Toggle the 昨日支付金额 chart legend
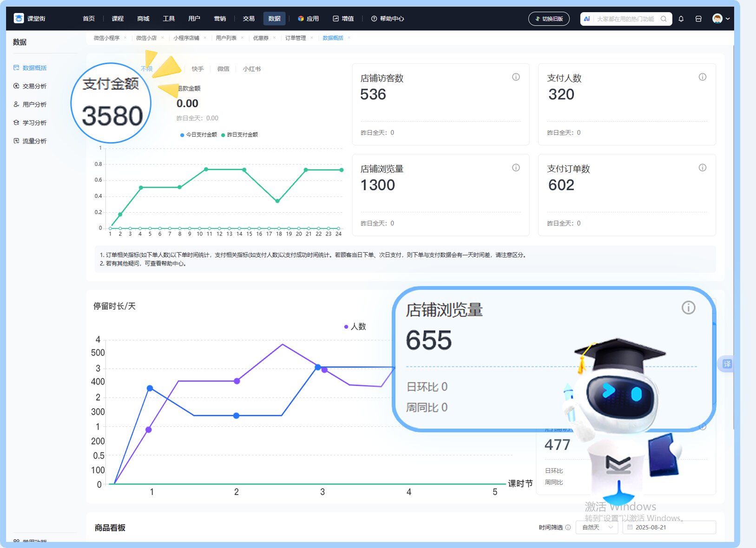Screen dimensions: 756x548 (240, 135)
